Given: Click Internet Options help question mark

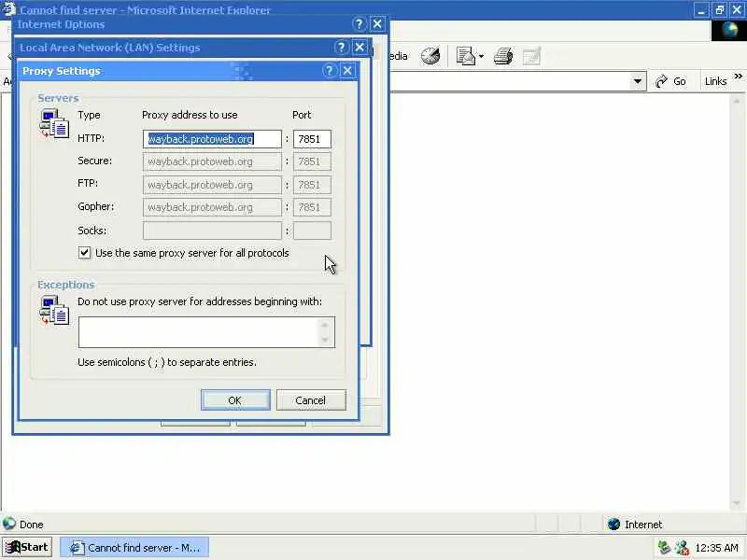Looking at the screenshot, I should 359,24.
